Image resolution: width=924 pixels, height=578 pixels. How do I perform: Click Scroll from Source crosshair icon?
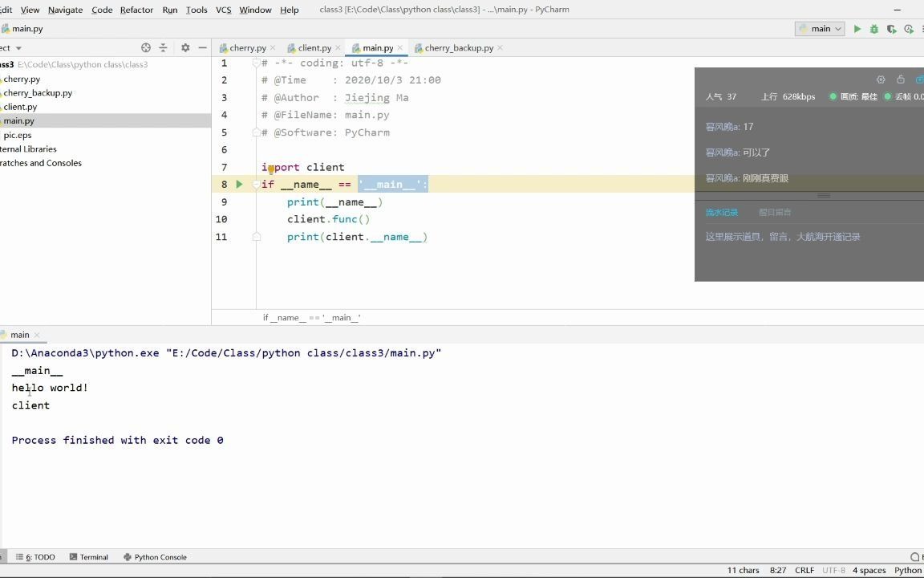pyautogui.click(x=146, y=47)
